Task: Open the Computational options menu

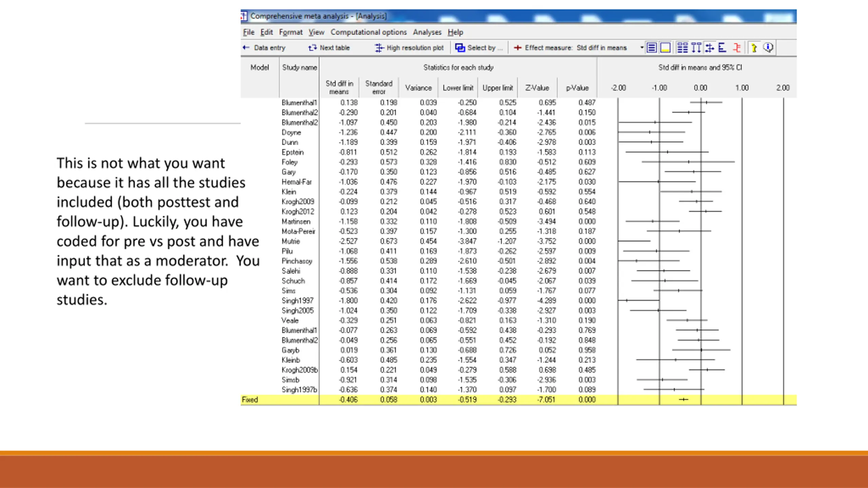Action: click(369, 32)
